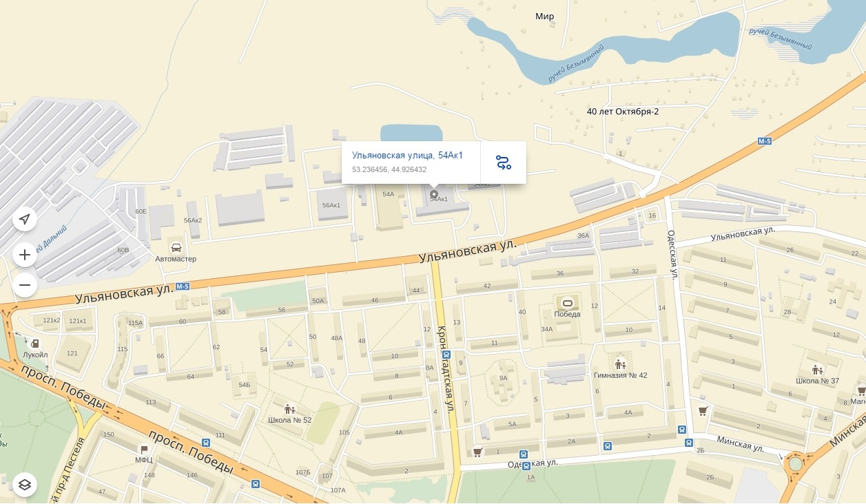Click the 40 лет Октября-2 district label
The image size is (866, 504).
[x=623, y=111]
